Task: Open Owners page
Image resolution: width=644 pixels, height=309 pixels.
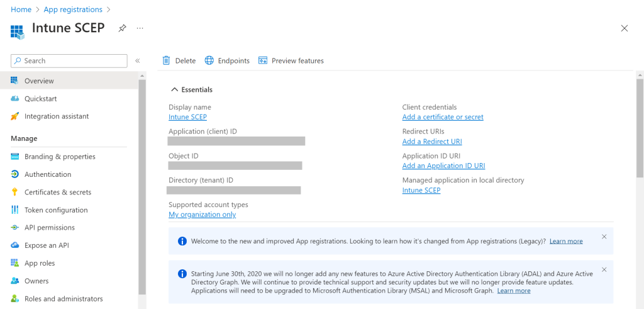Action: click(x=69, y=281)
